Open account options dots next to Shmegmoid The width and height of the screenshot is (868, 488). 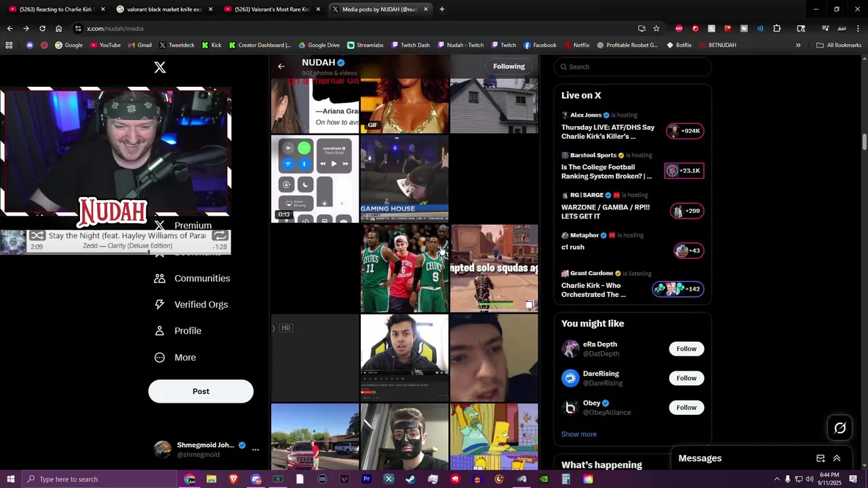(256, 449)
